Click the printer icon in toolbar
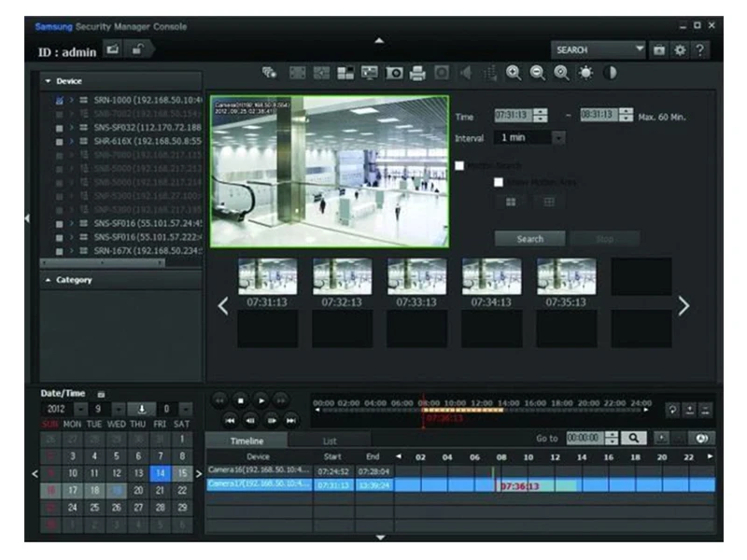 point(417,73)
